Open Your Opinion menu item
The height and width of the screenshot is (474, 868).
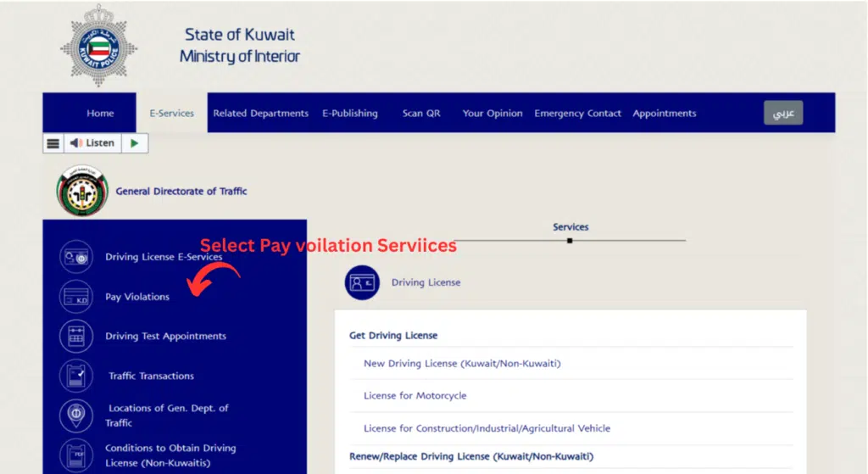click(x=492, y=113)
